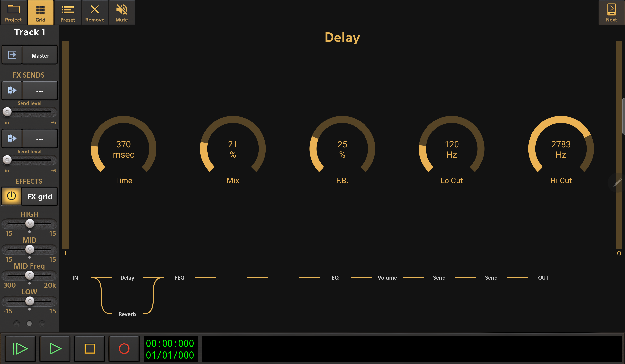
Task: Open the Master output routing icon
Action: [12, 55]
